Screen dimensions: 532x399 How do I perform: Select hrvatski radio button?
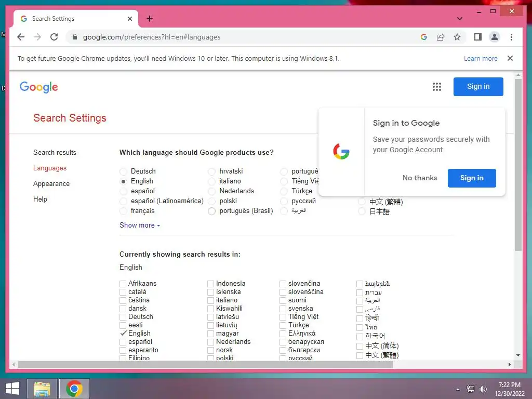212,171
